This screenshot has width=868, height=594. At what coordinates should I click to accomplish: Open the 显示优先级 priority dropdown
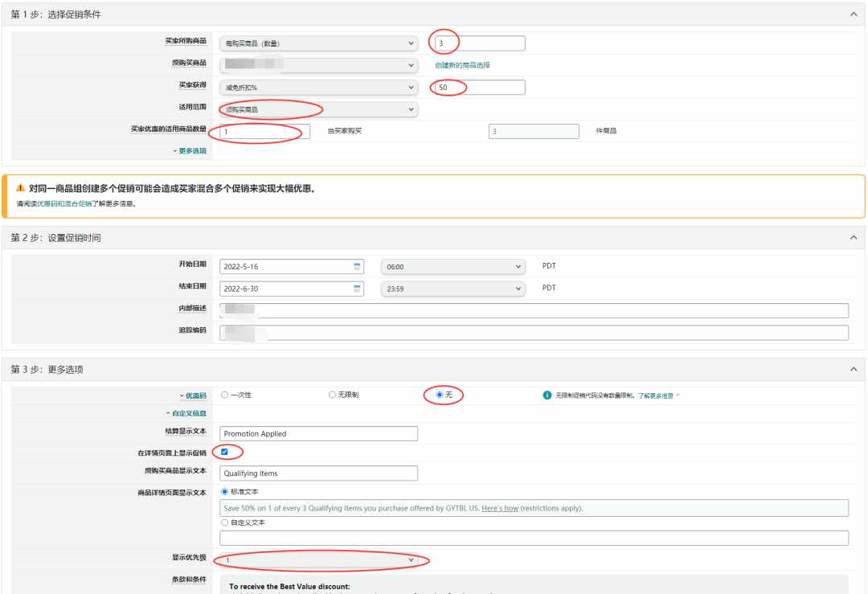(318, 560)
